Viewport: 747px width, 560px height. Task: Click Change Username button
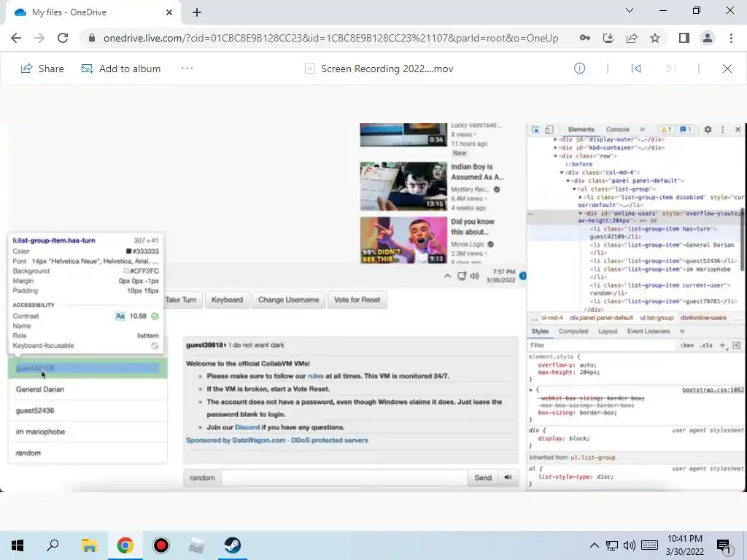(288, 300)
